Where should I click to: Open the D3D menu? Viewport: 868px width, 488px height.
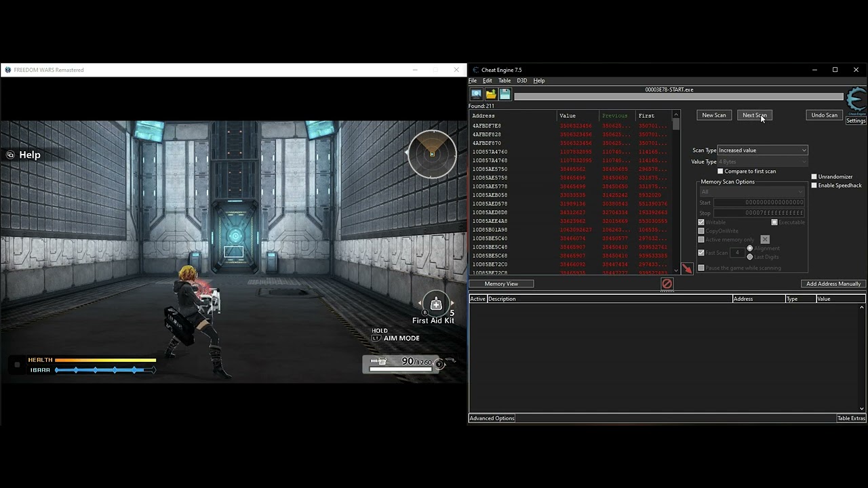pos(522,81)
